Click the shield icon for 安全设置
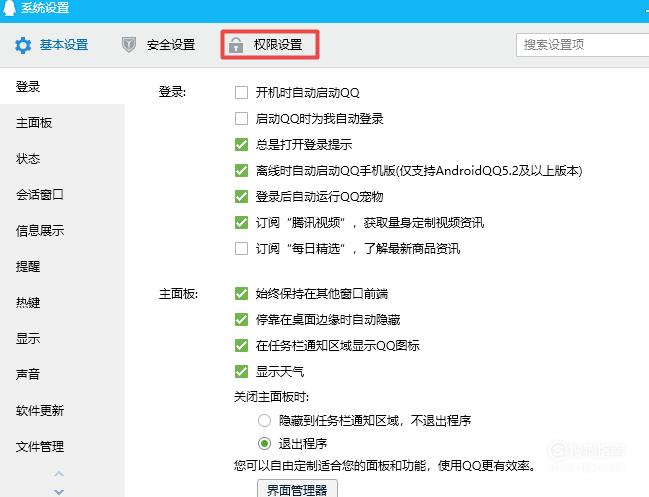This screenshot has height=497, width=649. click(129, 45)
